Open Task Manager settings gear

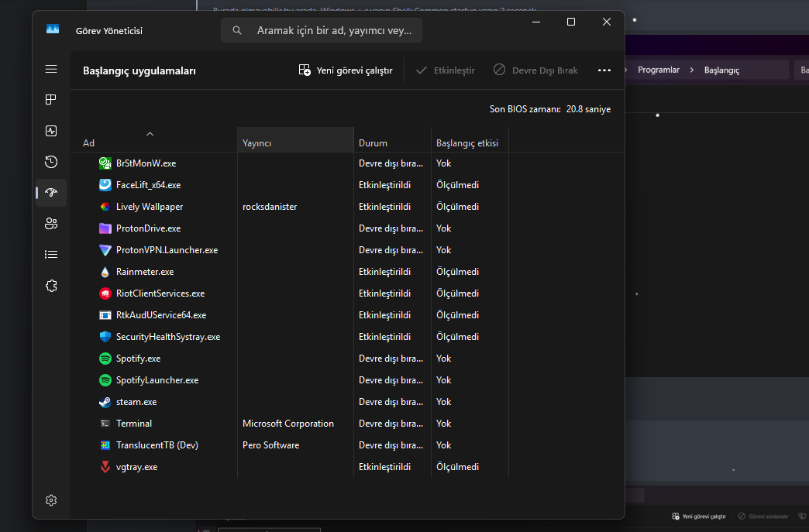pyautogui.click(x=51, y=500)
